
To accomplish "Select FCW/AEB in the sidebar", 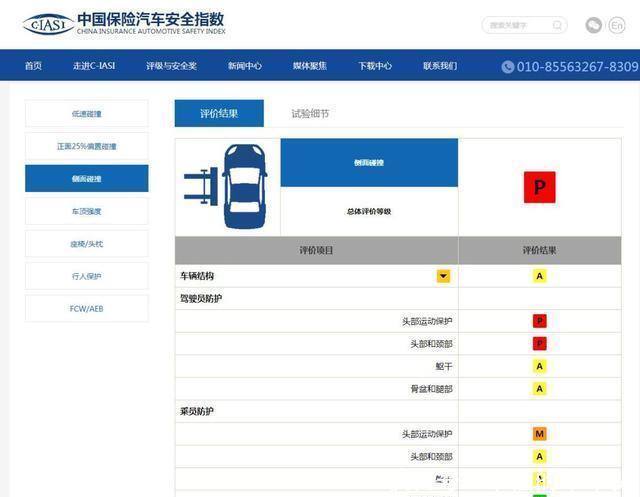I will (87, 308).
